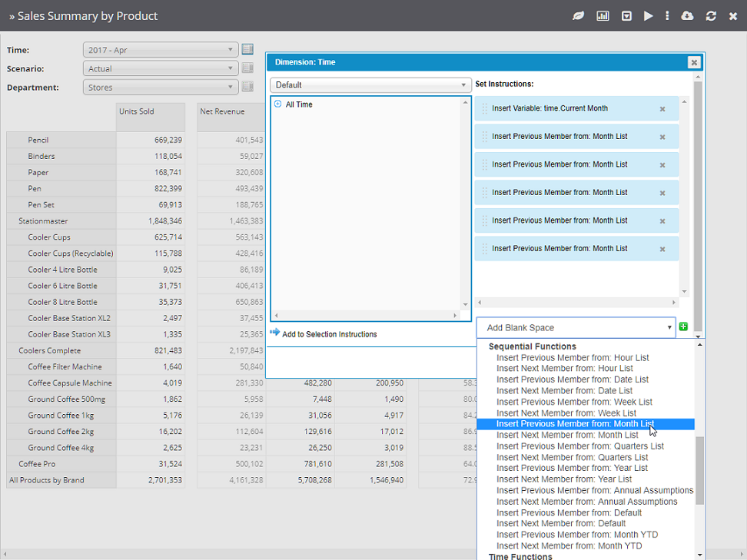747x560 pixels.
Task: Click the function list's vertical scrollbar thumb
Action: pyautogui.click(x=699, y=470)
